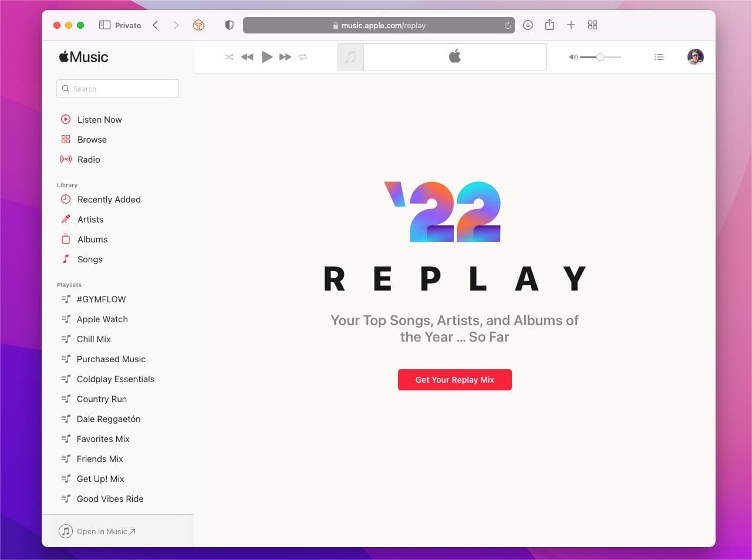Click the music.apple.com address bar

[379, 25]
